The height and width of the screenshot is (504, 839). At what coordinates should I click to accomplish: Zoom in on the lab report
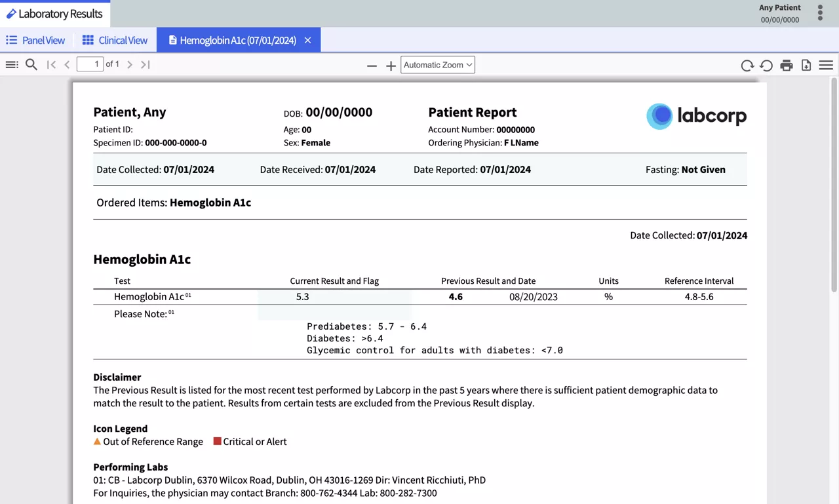coord(391,65)
